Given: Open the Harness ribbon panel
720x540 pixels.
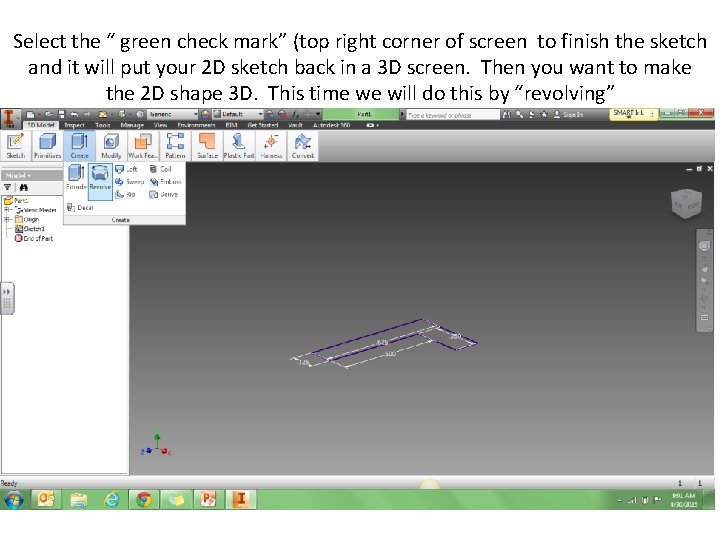Looking at the screenshot, I should 271,146.
